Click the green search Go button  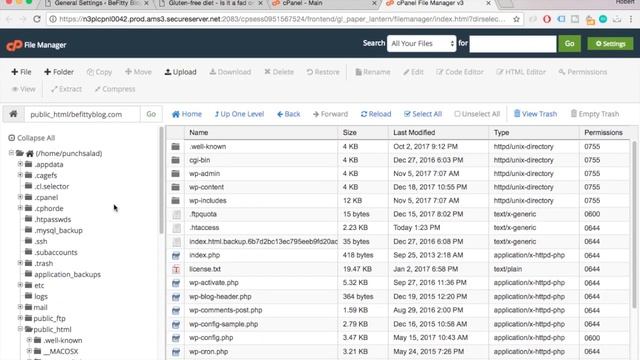click(x=569, y=44)
